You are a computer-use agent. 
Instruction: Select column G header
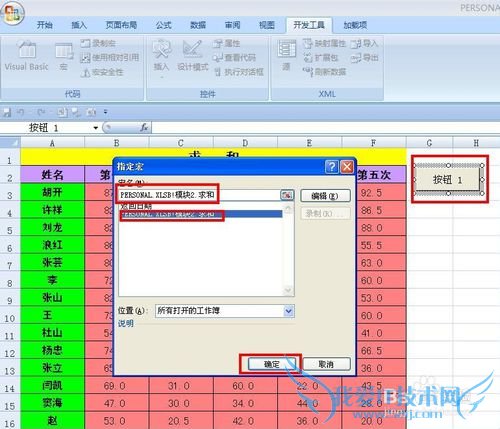coord(429,143)
